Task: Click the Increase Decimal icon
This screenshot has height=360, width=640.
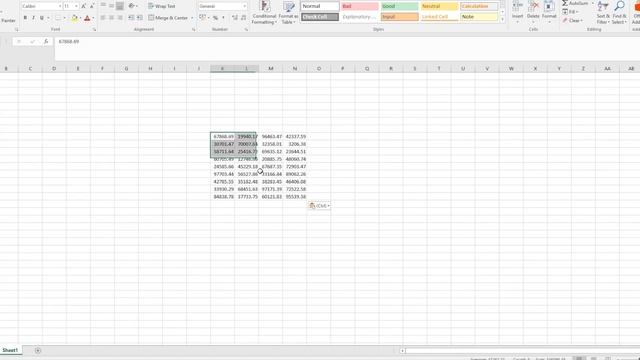Action: [x=235, y=18]
